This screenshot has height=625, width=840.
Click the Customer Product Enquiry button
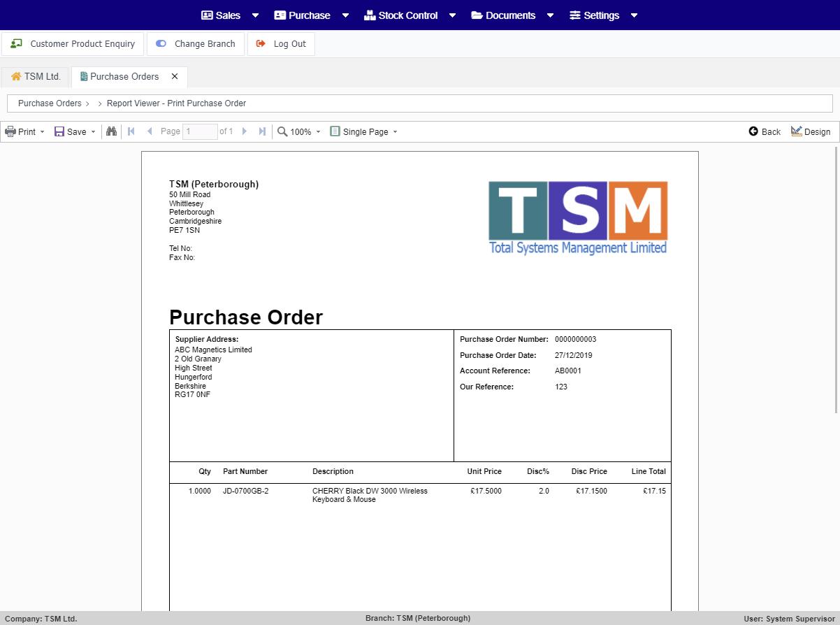(73, 43)
